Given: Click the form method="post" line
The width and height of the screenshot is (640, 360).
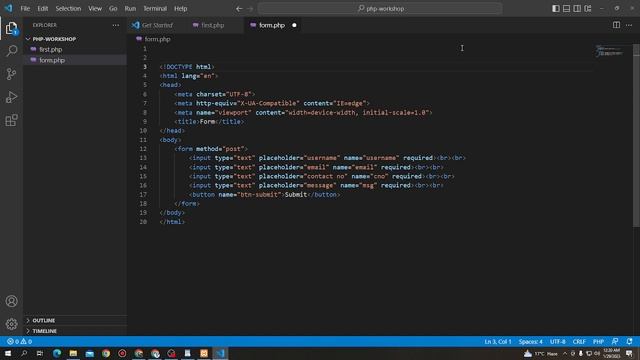Looking at the screenshot, I should click(x=211, y=149).
